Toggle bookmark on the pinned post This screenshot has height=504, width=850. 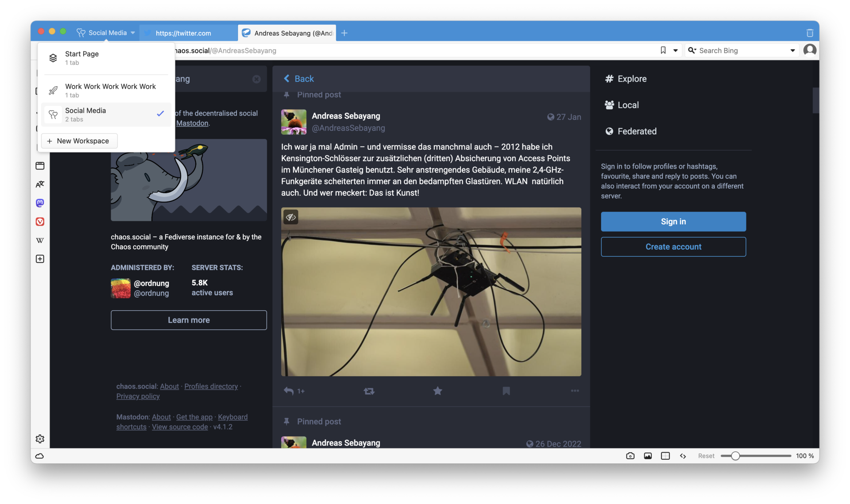506,391
